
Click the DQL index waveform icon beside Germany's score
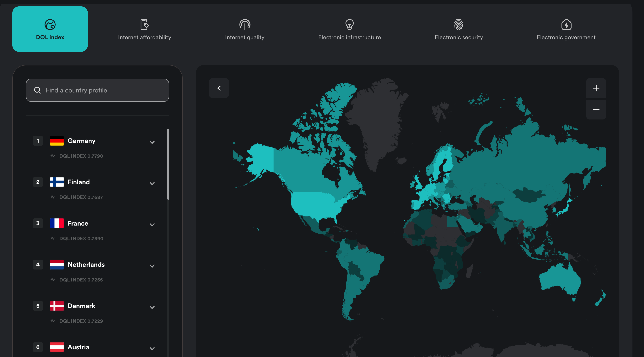53,156
